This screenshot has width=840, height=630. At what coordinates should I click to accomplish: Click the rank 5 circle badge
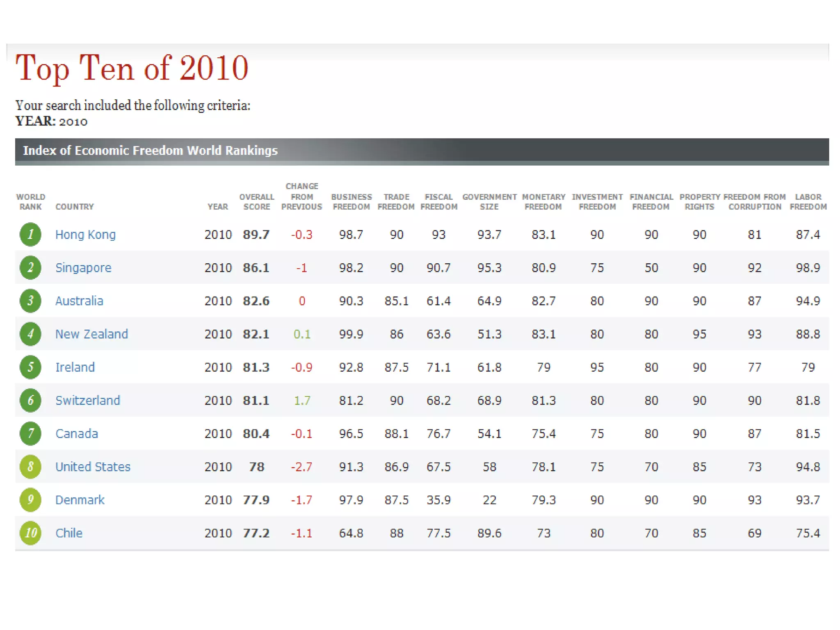30,367
